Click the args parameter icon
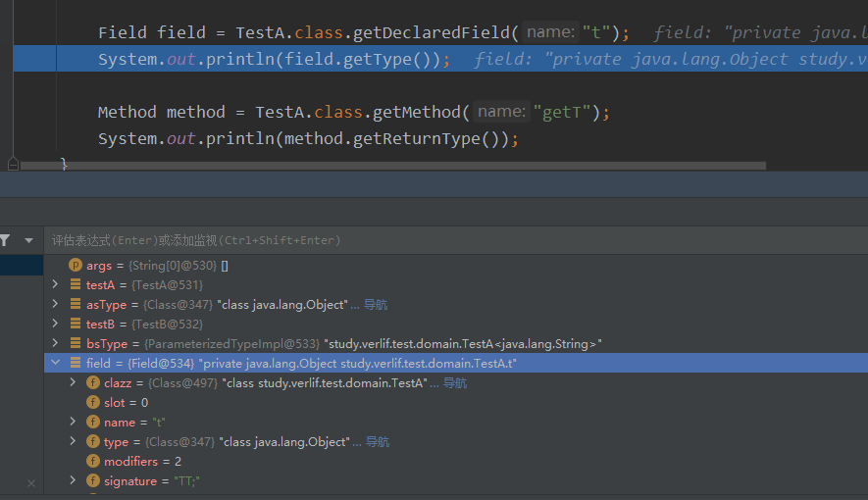The image size is (868, 500). (x=76, y=266)
